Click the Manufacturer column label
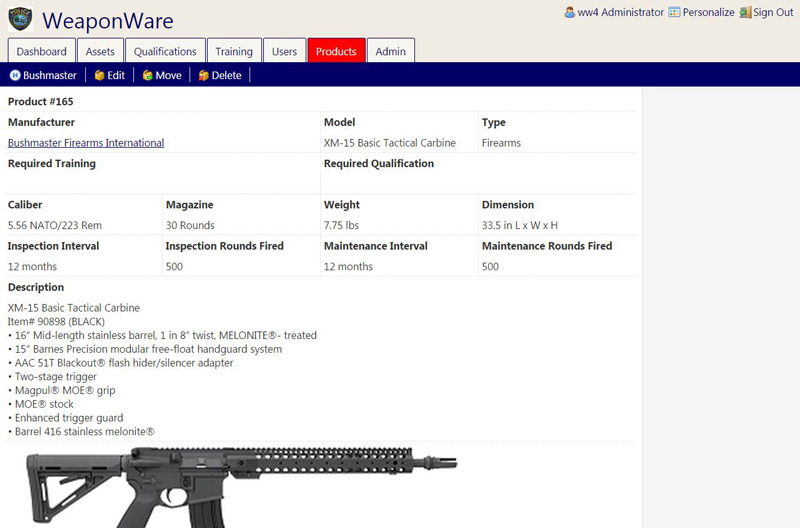 [x=41, y=122]
